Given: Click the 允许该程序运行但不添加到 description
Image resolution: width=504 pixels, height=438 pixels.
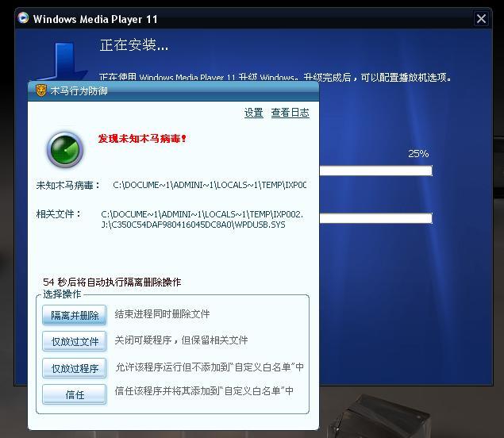Looking at the screenshot, I should tap(210, 367).
